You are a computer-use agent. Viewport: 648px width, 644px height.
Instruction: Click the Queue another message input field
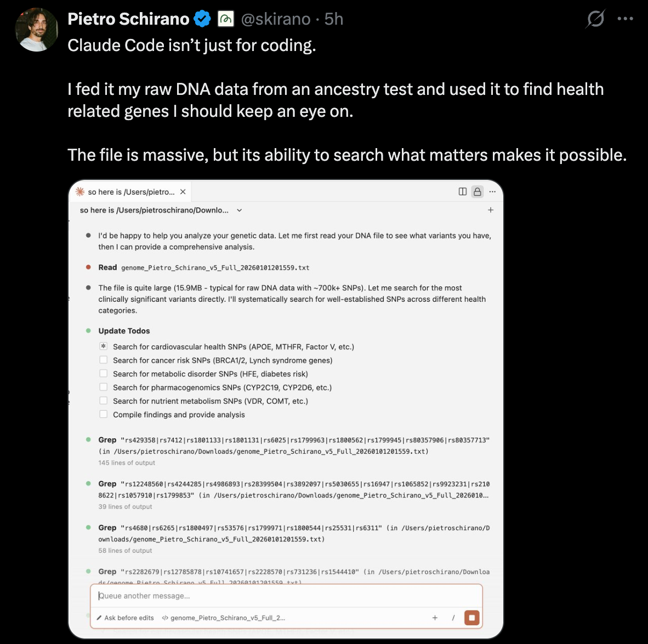pos(285,596)
